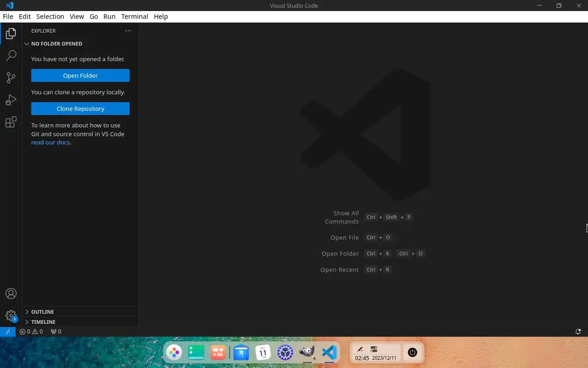The image size is (588, 368).
Task: Open the orange-red tiles dock icon
Action: (218, 352)
